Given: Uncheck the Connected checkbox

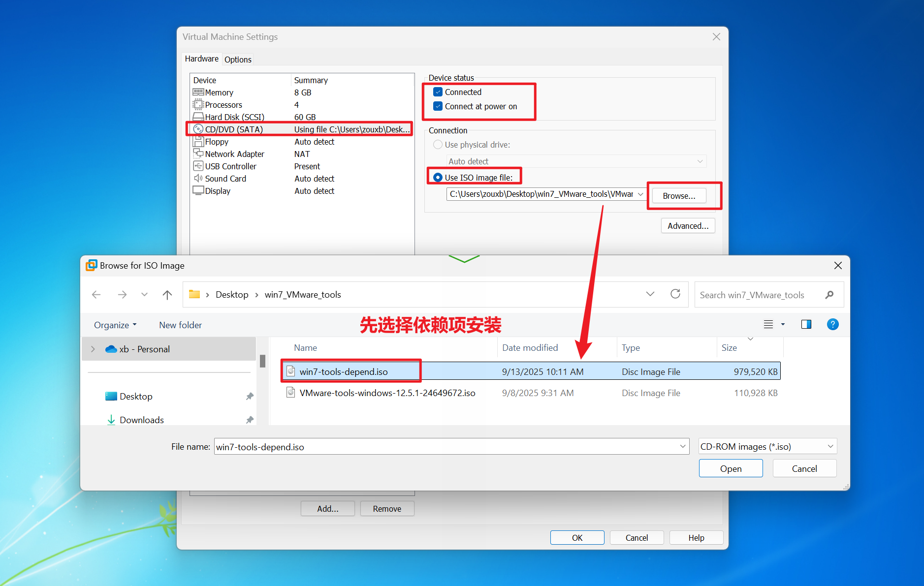Looking at the screenshot, I should pyautogui.click(x=438, y=92).
